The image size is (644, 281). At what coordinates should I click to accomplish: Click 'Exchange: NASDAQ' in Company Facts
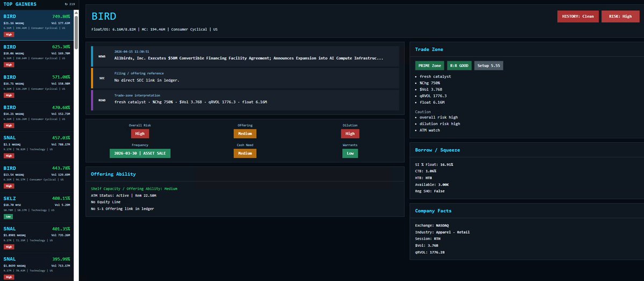coord(432,226)
